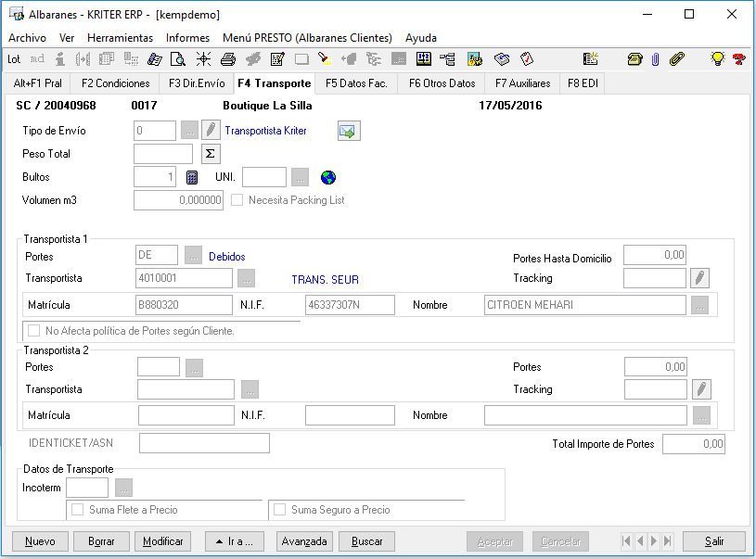
Task: Open the lookup button beside the UNI field
Action: point(300,177)
